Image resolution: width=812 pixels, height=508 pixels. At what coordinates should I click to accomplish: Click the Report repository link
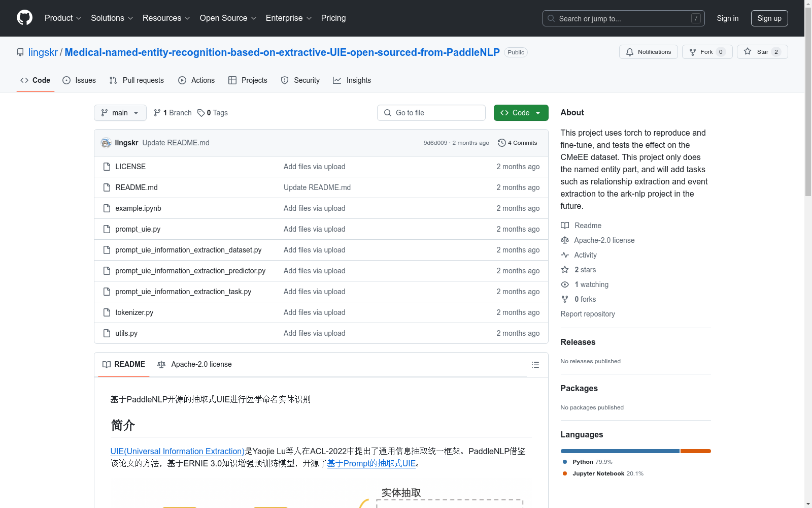[588, 314]
